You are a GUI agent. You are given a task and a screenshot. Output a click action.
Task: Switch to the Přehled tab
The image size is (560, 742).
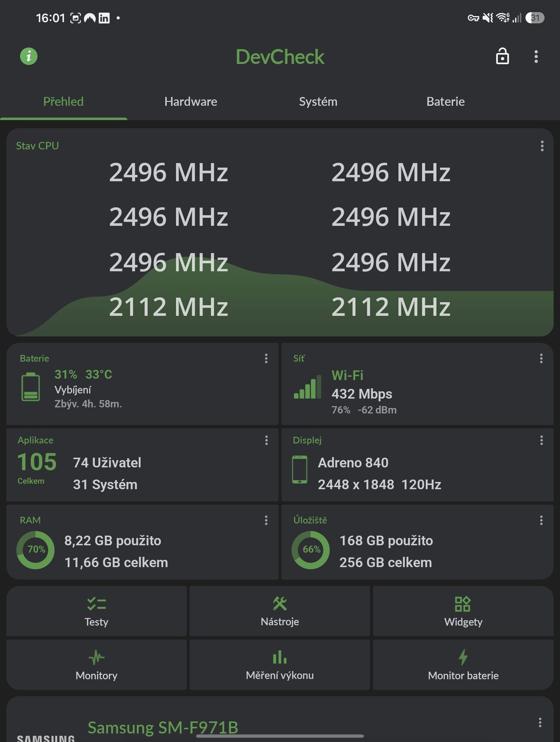(x=63, y=101)
